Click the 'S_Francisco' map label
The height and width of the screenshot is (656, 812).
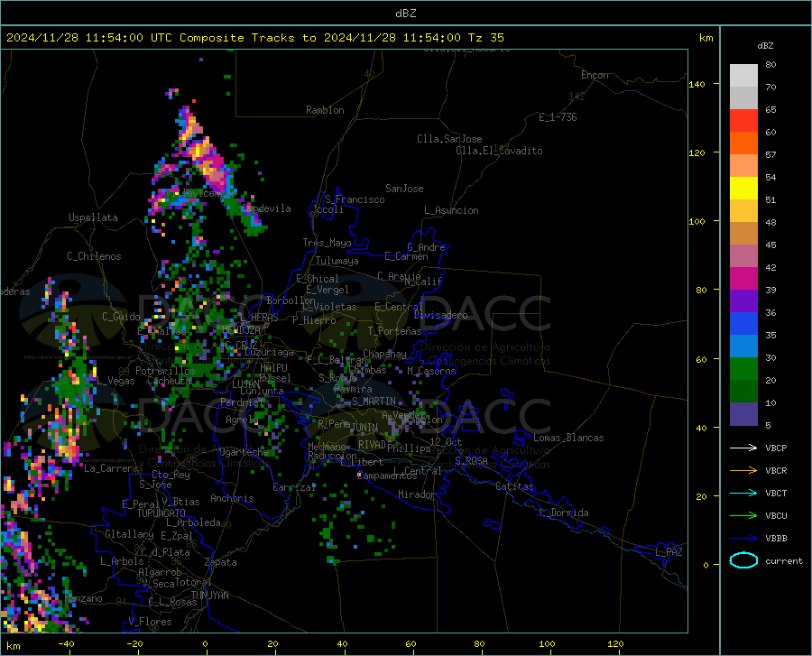point(355,199)
